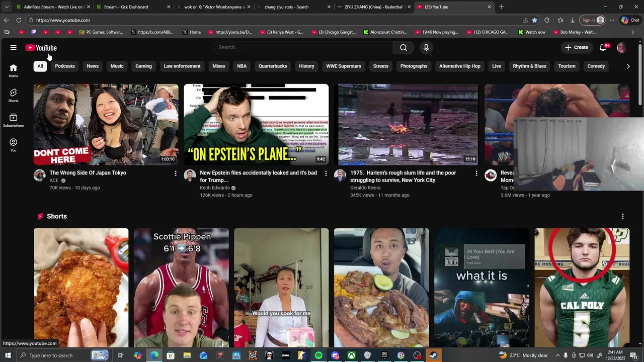Click the YouTube search input field
The image size is (644, 362).
pyautogui.click(x=303, y=47)
